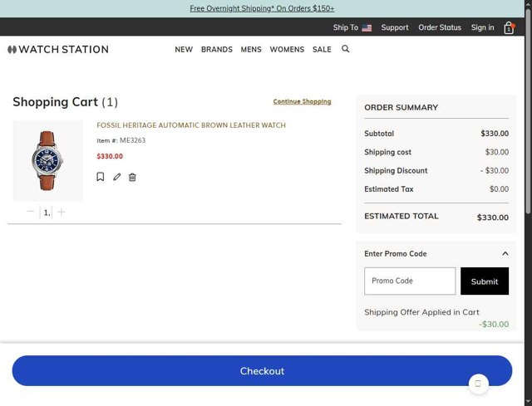
Task: Click Continue Shopping link
Action: coord(302,101)
